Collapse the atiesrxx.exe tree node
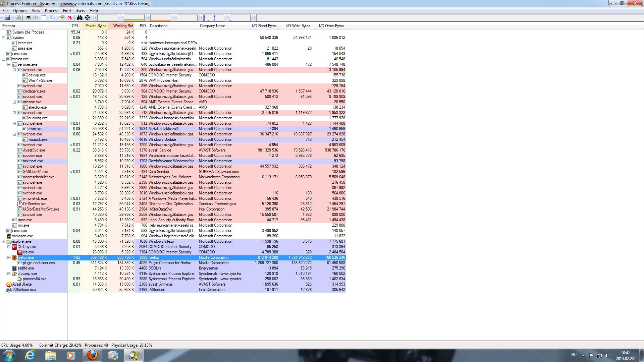Screen dimensions: 644x362 tap(14, 102)
